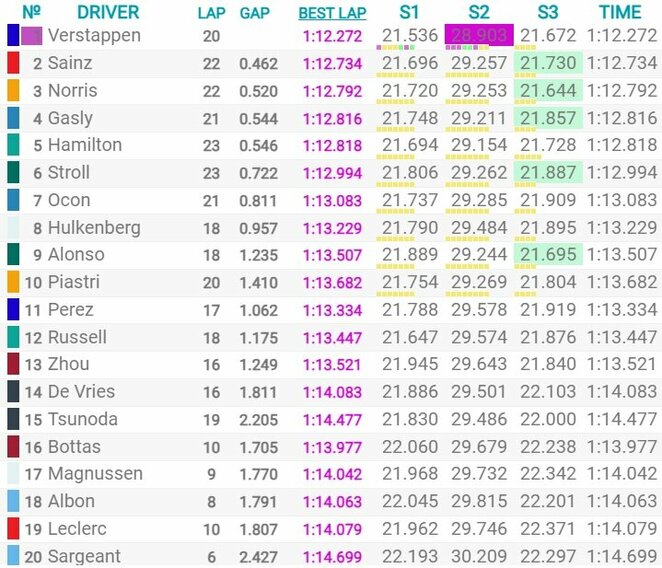Click Sainz's green S3 time 21.730

tap(547, 63)
